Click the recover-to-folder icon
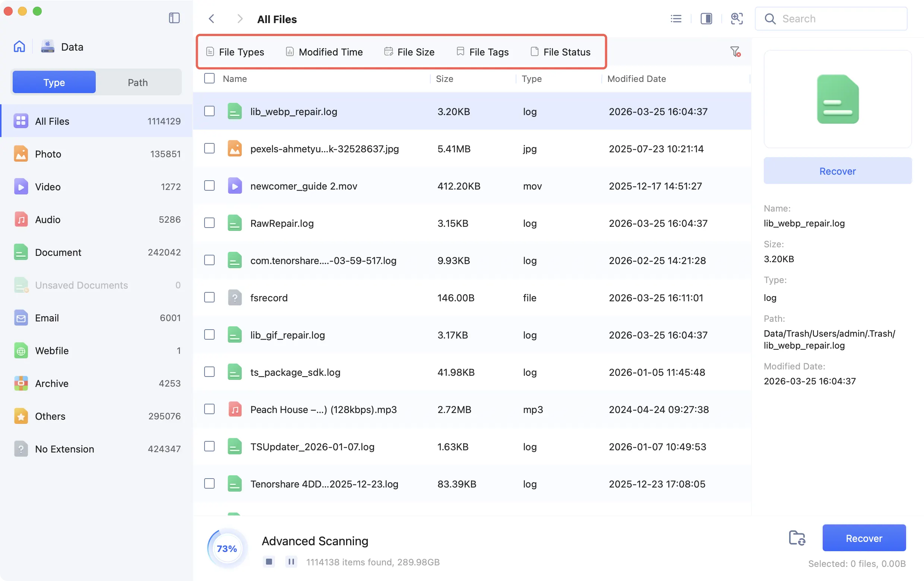The width and height of the screenshot is (924, 581). (797, 538)
